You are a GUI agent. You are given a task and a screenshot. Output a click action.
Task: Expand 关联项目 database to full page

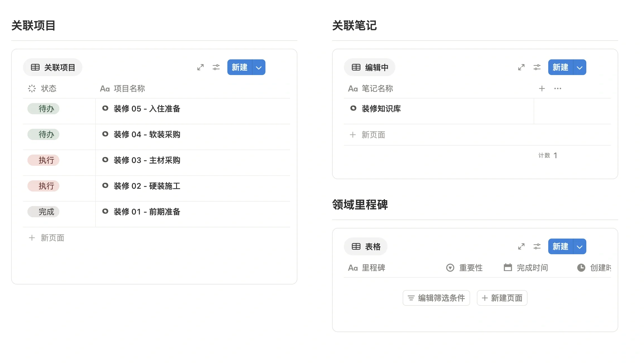(x=200, y=67)
